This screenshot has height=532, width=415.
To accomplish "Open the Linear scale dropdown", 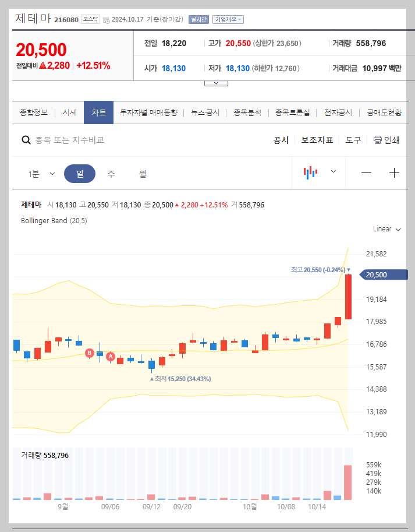I will click(386, 229).
